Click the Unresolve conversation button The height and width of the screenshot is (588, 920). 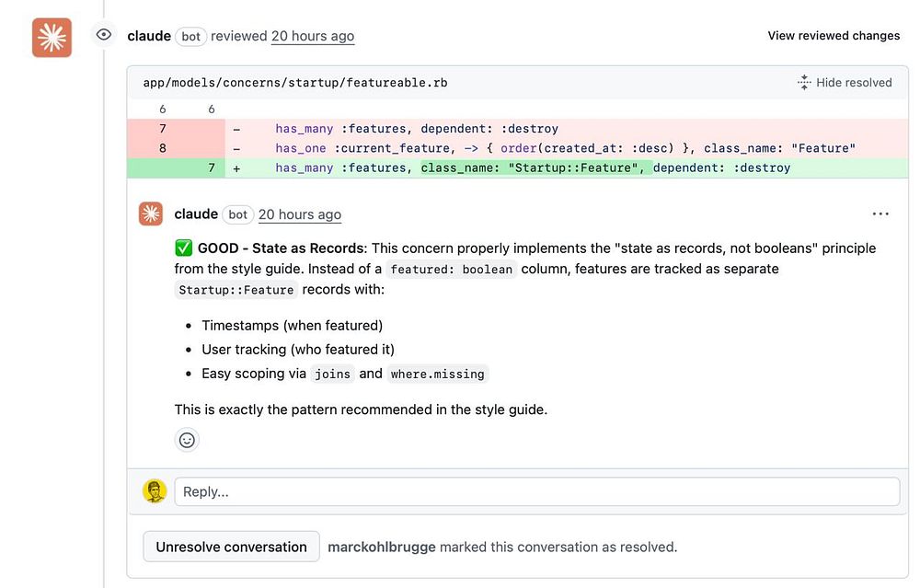(231, 547)
